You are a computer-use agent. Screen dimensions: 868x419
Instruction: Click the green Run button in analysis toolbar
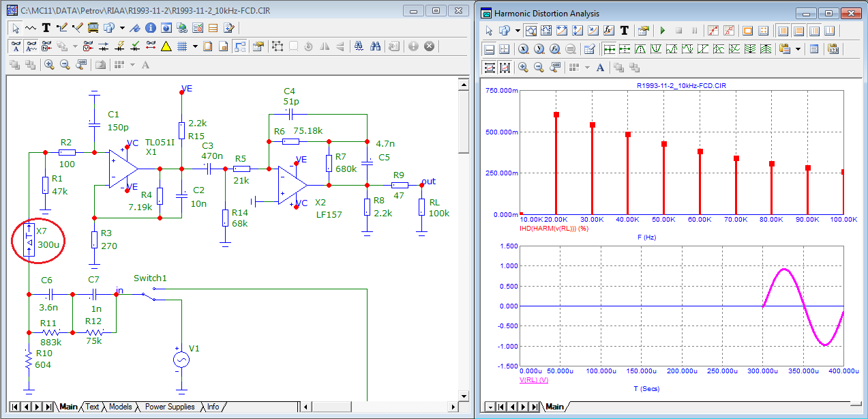click(x=662, y=31)
